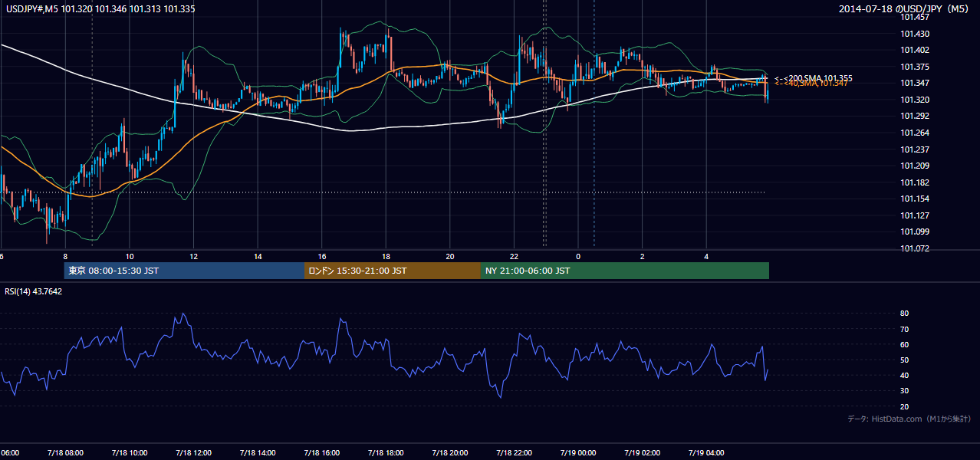Click price level 101.402 on the price axis
980x460 pixels.
point(914,50)
